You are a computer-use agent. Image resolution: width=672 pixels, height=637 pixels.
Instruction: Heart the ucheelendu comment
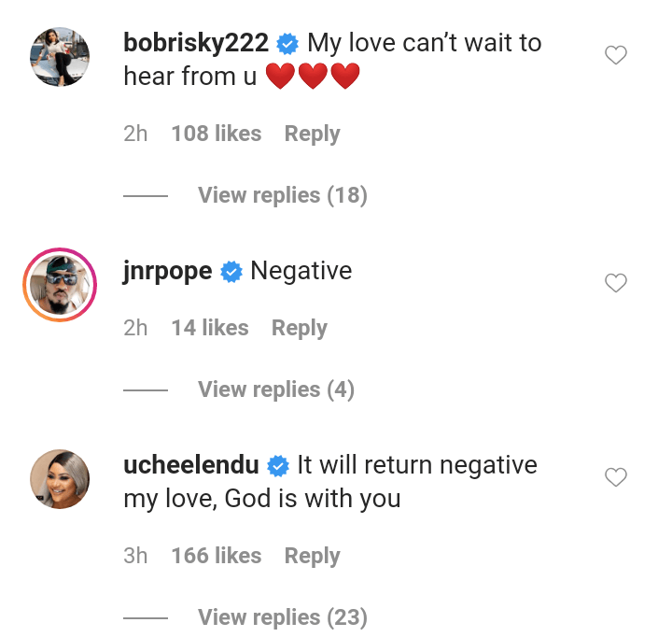pos(616,478)
